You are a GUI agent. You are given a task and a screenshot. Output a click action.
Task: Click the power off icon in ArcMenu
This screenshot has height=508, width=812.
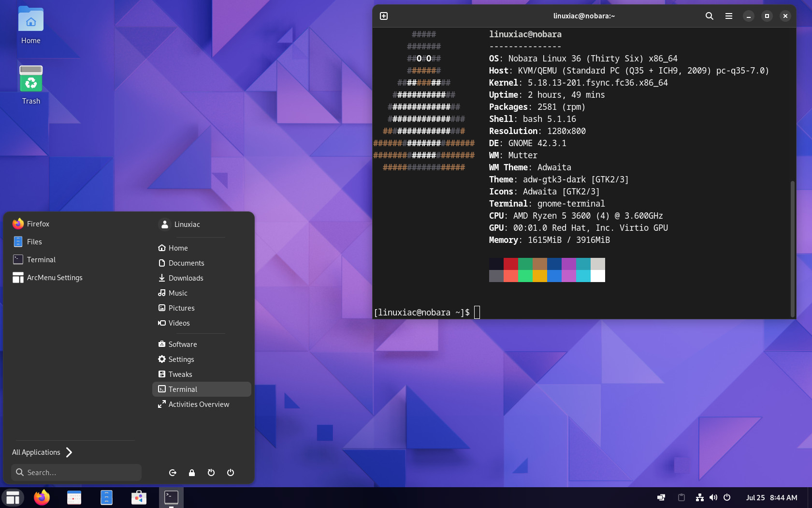(x=231, y=473)
